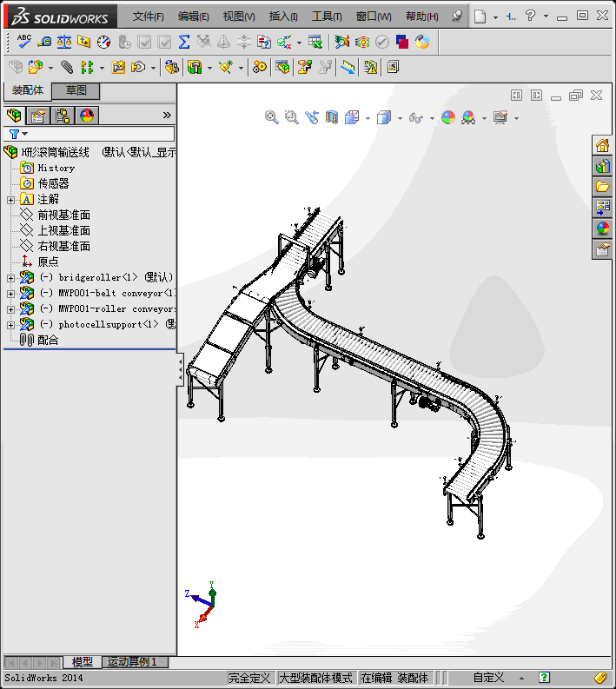Open the Equations sigma tool
This screenshot has width=616, height=689.
click(x=184, y=42)
